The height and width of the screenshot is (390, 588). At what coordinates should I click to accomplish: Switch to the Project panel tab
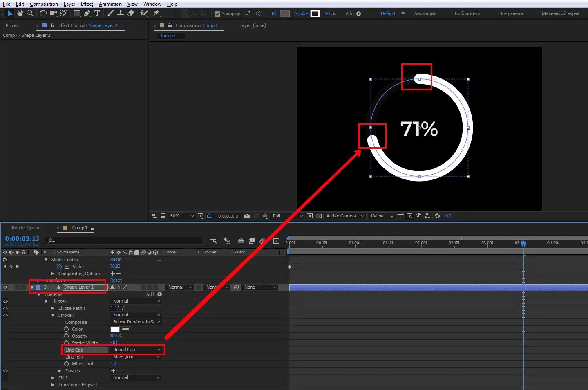(13, 25)
